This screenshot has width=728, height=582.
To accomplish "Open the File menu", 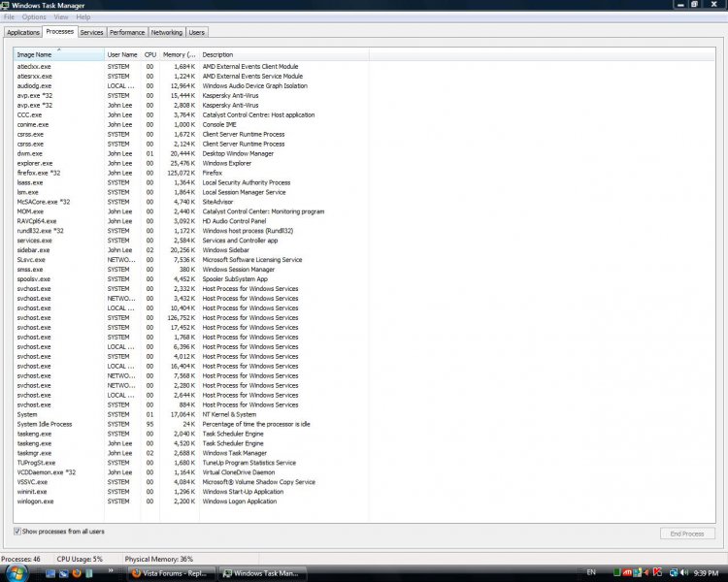I will [9, 16].
